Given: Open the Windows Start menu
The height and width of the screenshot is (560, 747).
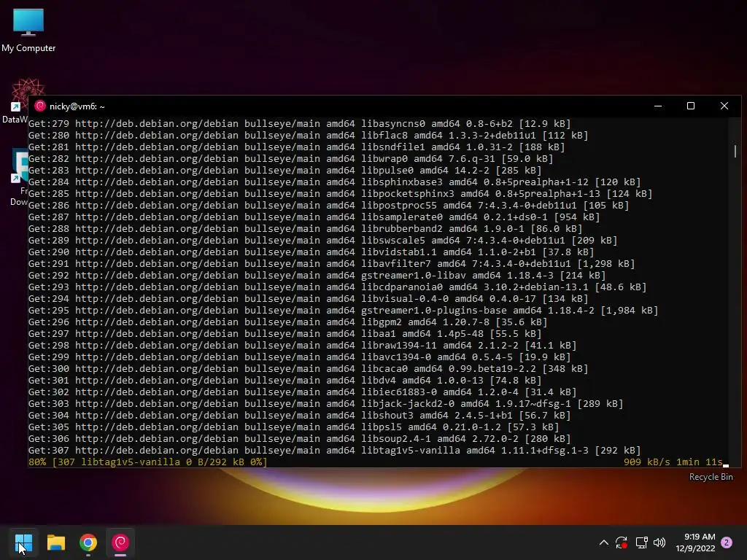Looking at the screenshot, I should point(23,542).
